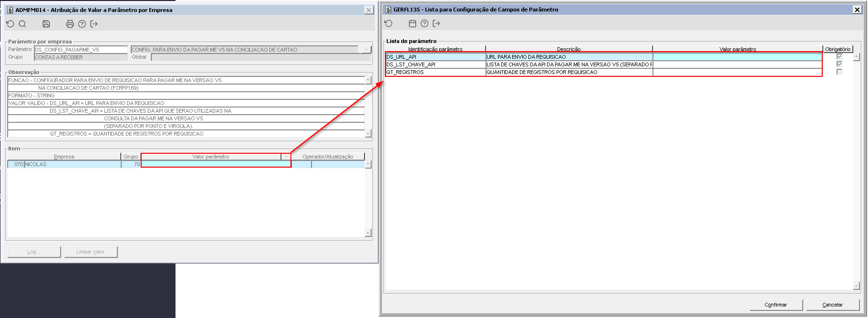
Task: Toggle Obrigatório checkbox for QT_REGISTROS row
Action: (x=839, y=72)
